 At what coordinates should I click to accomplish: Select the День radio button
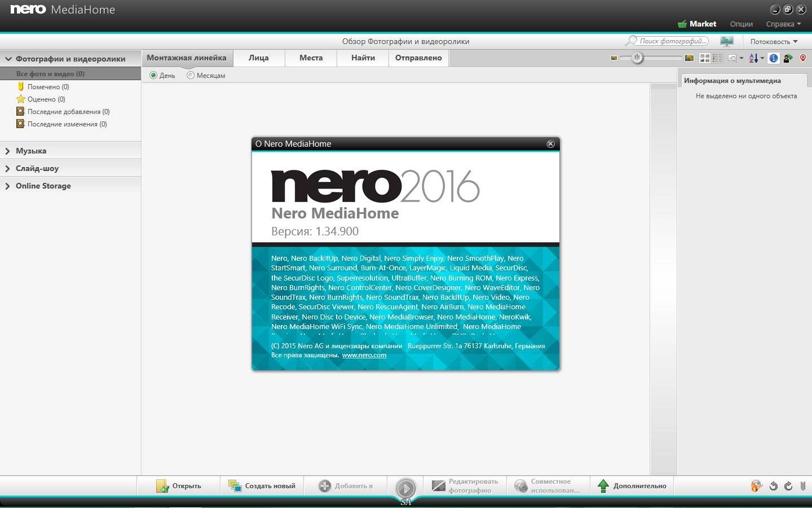153,75
